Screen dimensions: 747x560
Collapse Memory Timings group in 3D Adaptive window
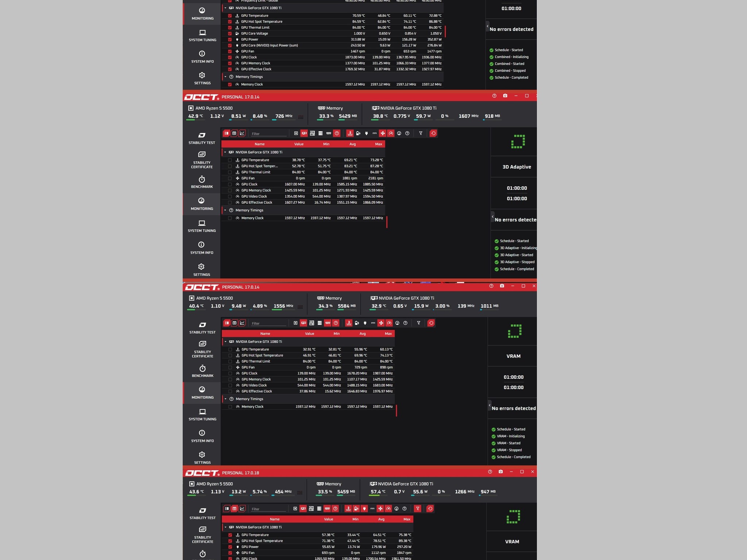tap(225, 210)
